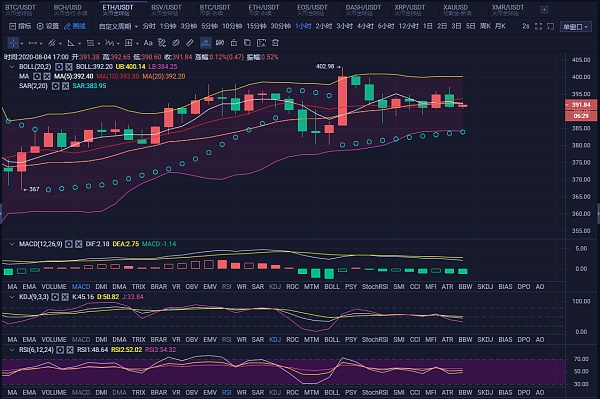Screen dimensions: 600x399
Task: Click the paperclip link tool icon
Action: click(x=176, y=43)
